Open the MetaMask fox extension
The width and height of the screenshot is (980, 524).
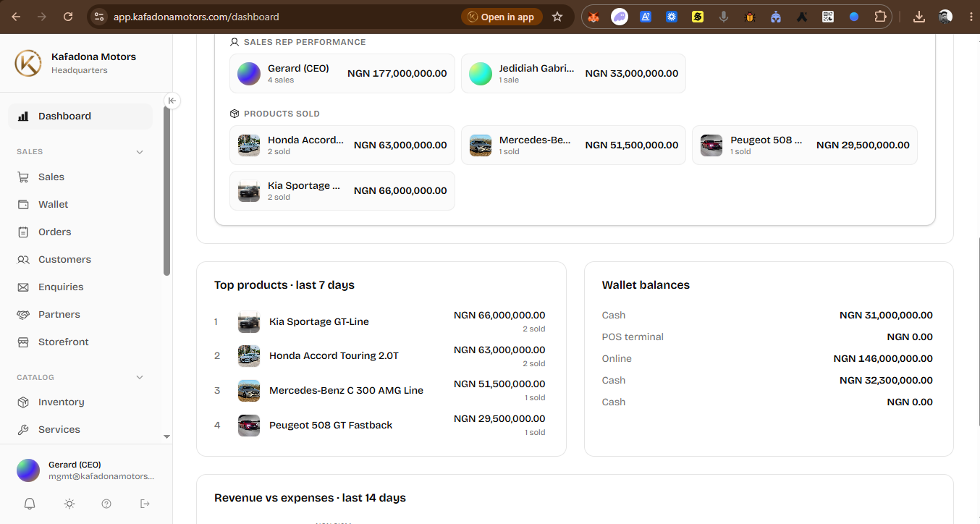pyautogui.click(x=594, y=17)
